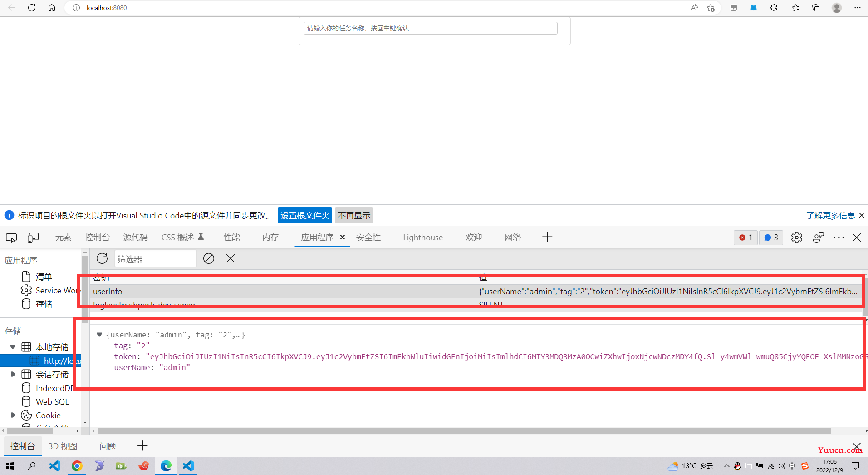868x475 pixels.
Task: Open the CSS 概述 tab
Action: pyautogui.click(x=182, y=237)
